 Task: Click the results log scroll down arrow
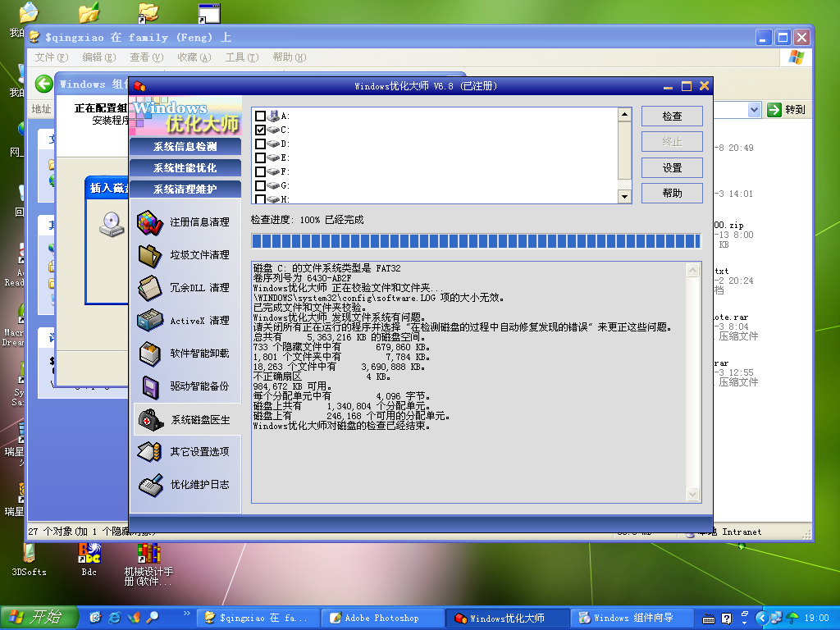coord(692,494)
